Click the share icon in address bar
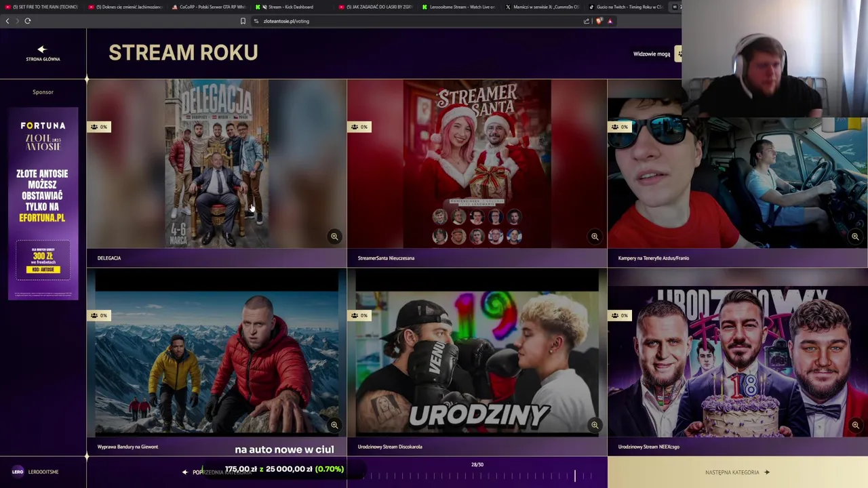The width and height of the screenshot is (868, 488). [587, 21]
